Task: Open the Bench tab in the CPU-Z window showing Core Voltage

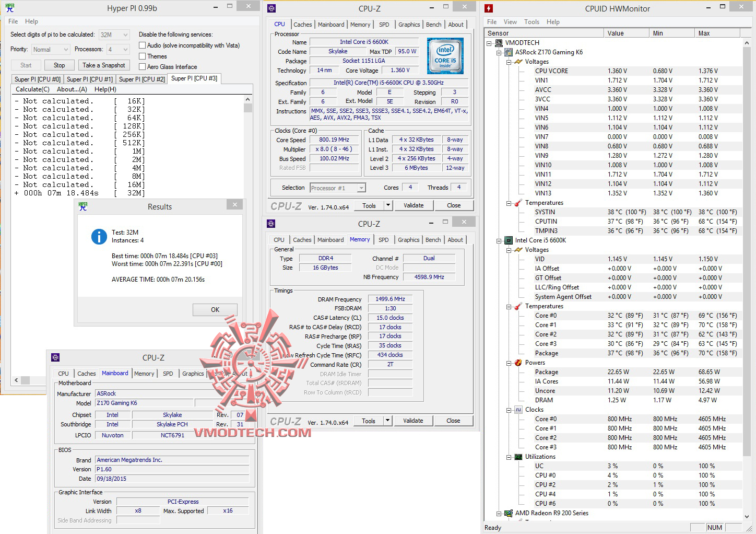Action: tap(433, 25)
